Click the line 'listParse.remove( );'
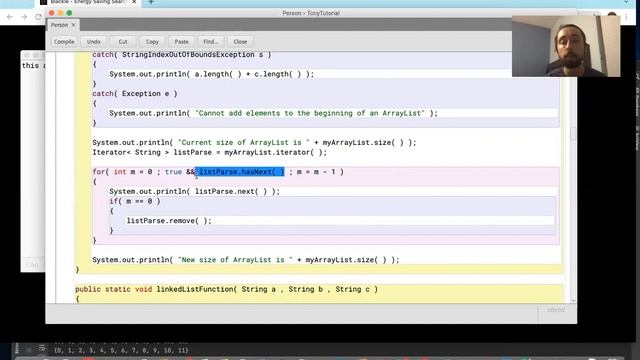The image size is (640, 360). pyautogui.click(x=169, y=221)
